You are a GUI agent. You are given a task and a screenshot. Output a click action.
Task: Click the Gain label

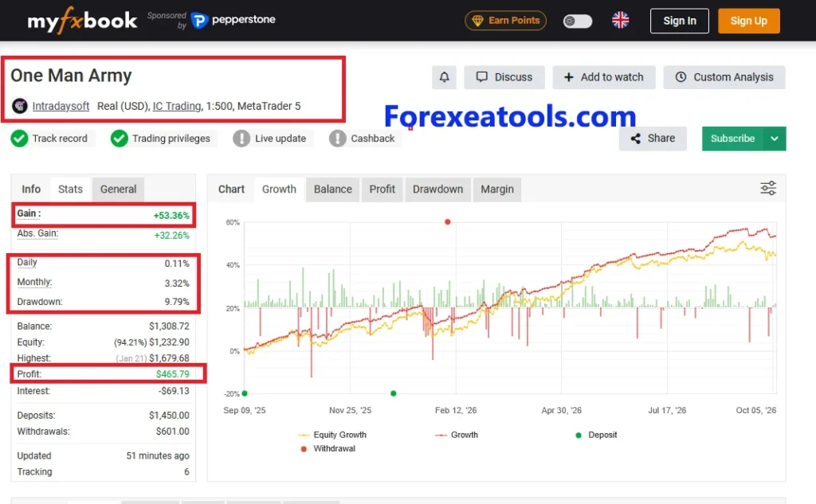[29, 213]
